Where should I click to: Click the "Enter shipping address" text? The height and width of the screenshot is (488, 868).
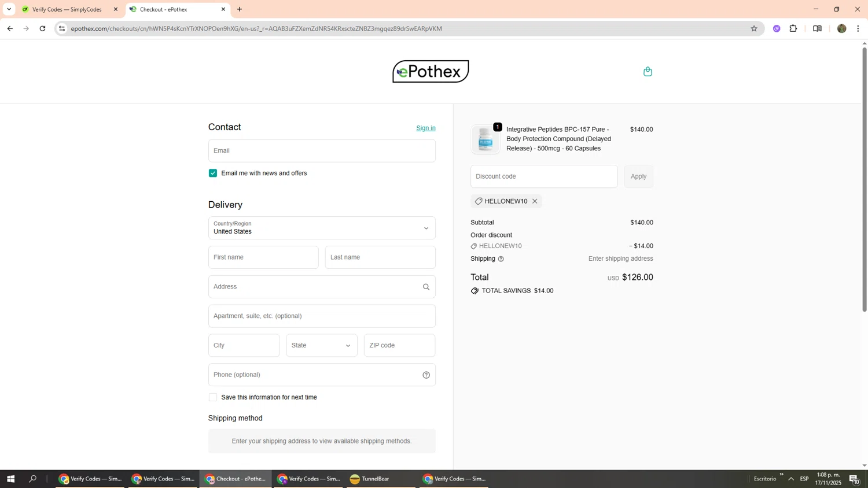[620, 259]
